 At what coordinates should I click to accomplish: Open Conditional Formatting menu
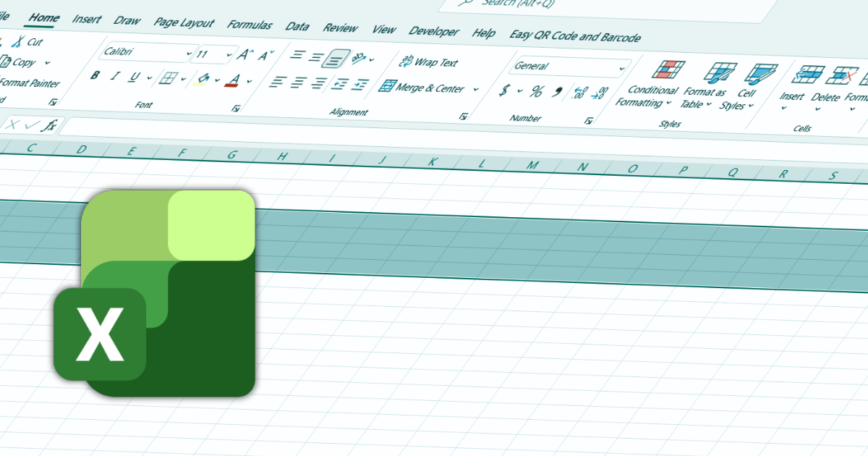[x=647, y=85]
